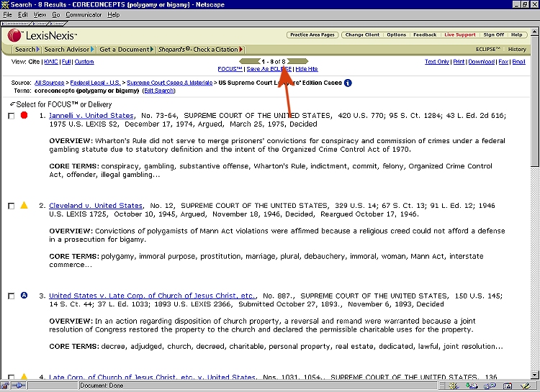This screenshot has height=392, width=540.
Task: Open Composer icon in component bar
Action: coord(525,386)
